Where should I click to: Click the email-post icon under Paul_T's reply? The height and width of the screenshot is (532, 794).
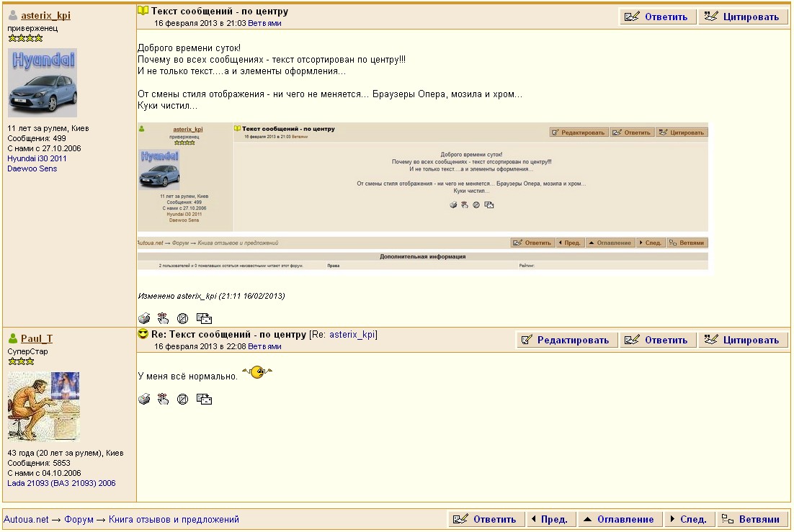204,399
